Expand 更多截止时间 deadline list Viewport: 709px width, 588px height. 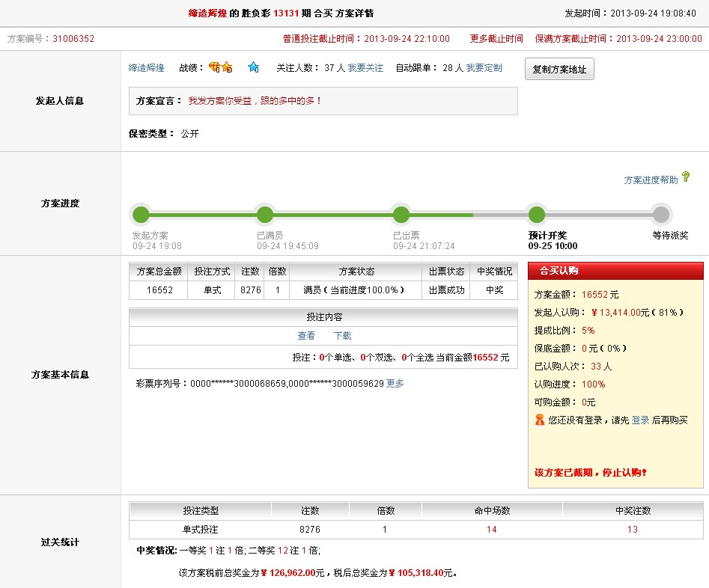pos(496,39)
